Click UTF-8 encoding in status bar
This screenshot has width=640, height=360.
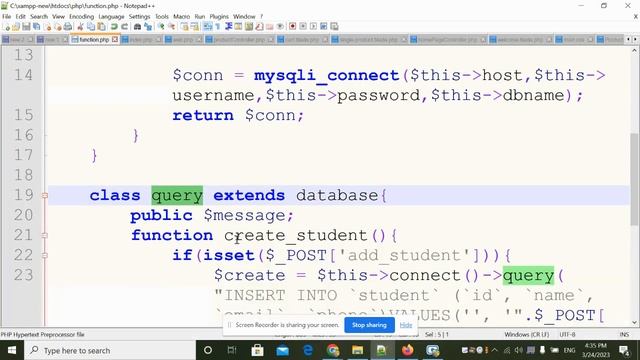(567, 334)
